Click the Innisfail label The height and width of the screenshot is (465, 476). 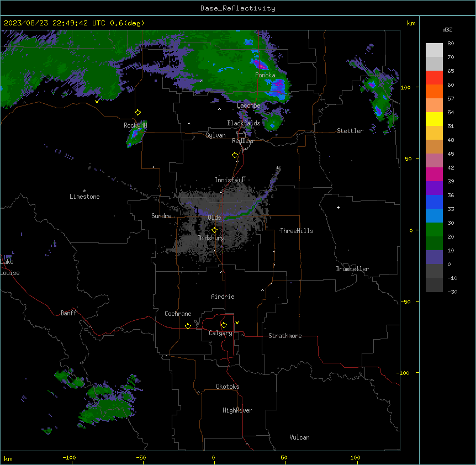(230, 180)
